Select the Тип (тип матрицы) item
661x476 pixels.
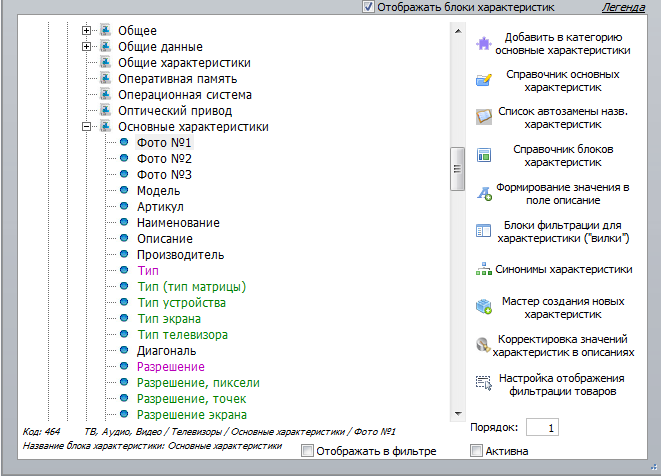pos(191,287)
